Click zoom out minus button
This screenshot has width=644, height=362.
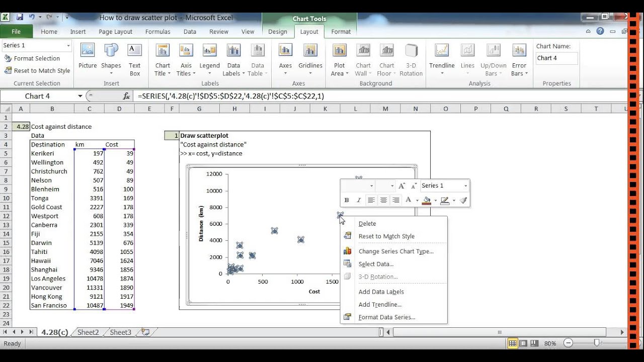[x=568, y=343]
